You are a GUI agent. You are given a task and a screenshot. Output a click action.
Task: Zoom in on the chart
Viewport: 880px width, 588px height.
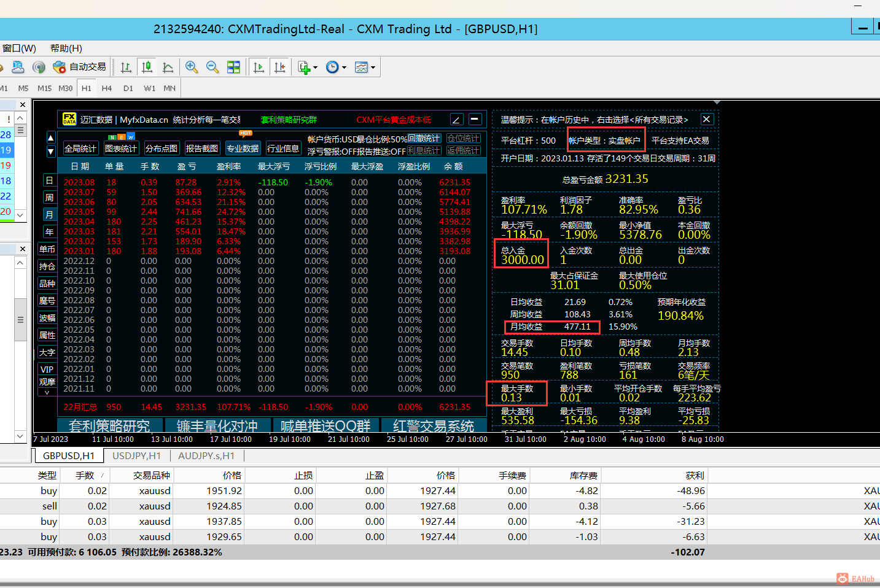[x=192, y=67]
